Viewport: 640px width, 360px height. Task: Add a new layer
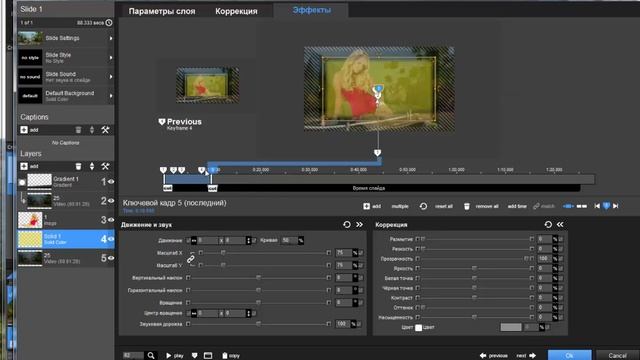(24, 166)
